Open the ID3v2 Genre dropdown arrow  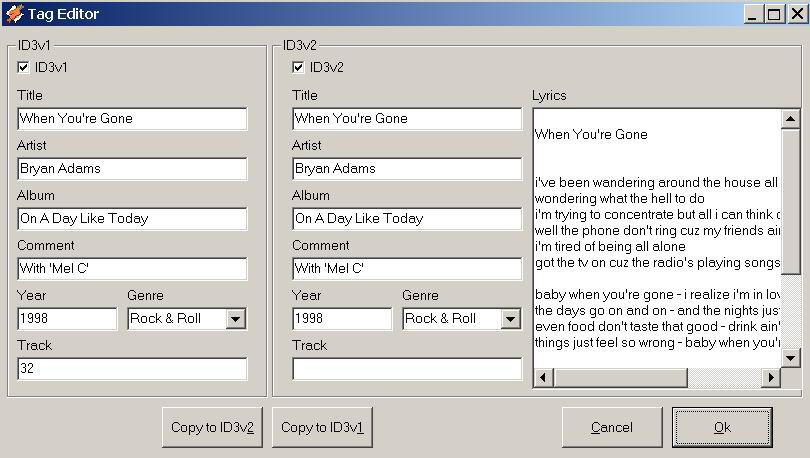click(x=510, y=319)
